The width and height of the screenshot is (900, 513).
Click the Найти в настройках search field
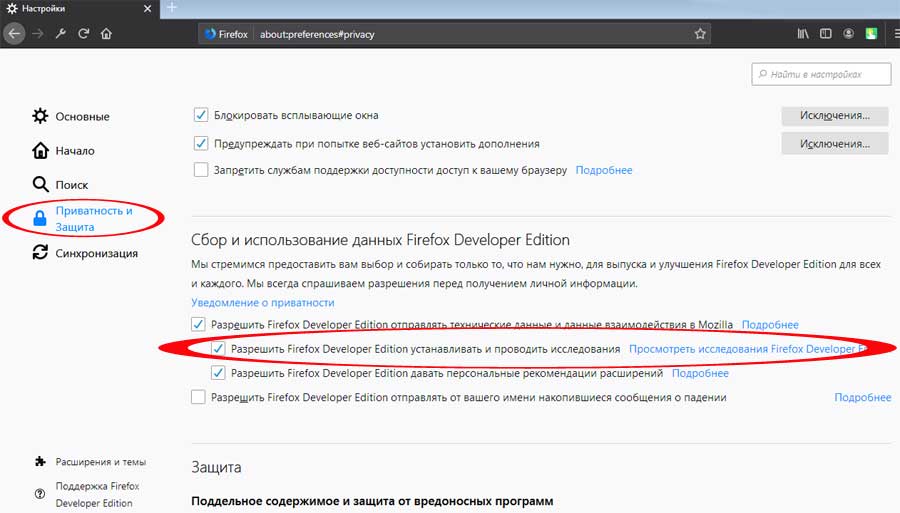(x=821, y=74)
